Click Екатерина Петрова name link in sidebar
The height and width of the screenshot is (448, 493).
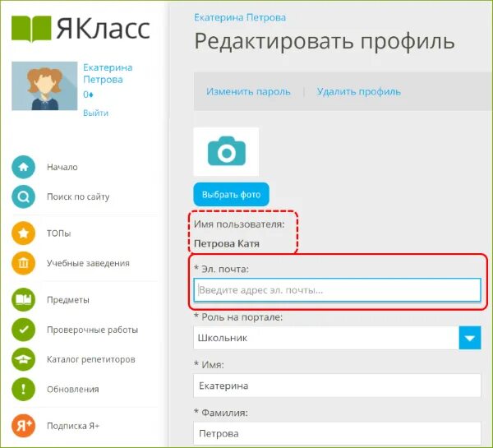point(108,74)
